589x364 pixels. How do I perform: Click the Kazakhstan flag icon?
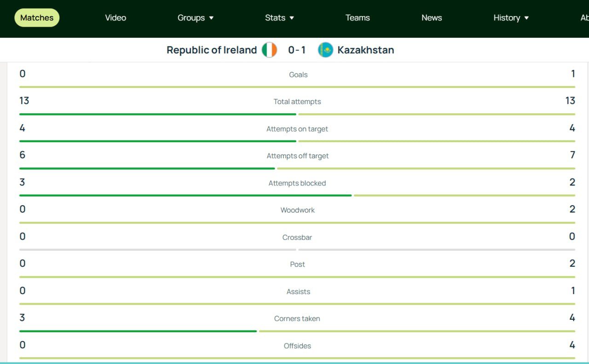pos(325,50)
